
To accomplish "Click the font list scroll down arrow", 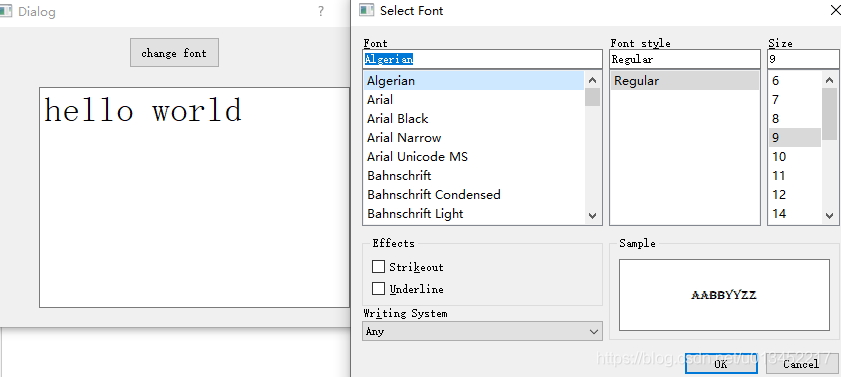I will pyautogui.click(x=593, y=216).
